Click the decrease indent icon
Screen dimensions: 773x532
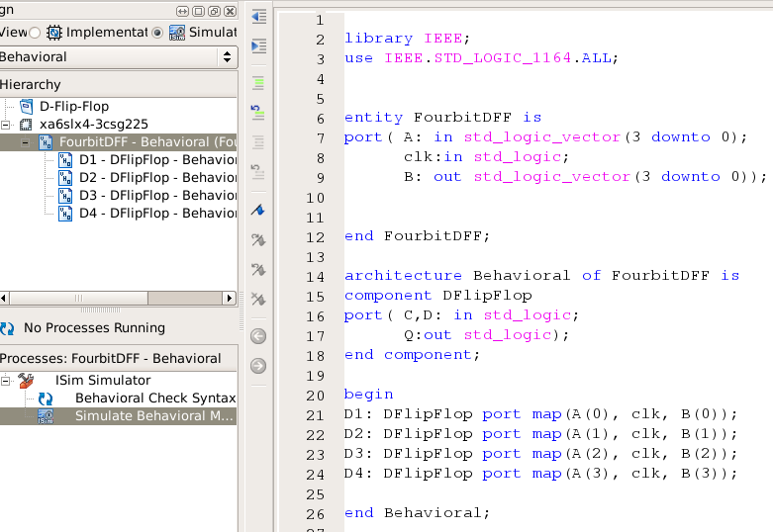click(x=258, y=16)
